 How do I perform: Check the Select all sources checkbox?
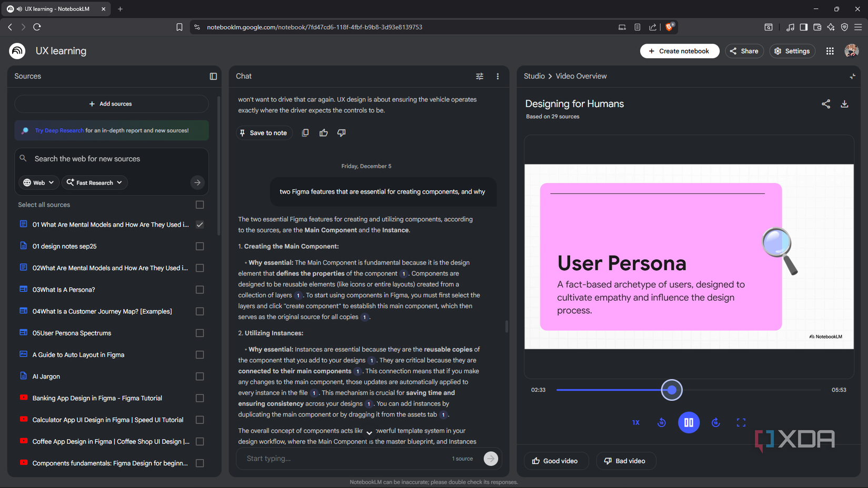pos(200,205)
